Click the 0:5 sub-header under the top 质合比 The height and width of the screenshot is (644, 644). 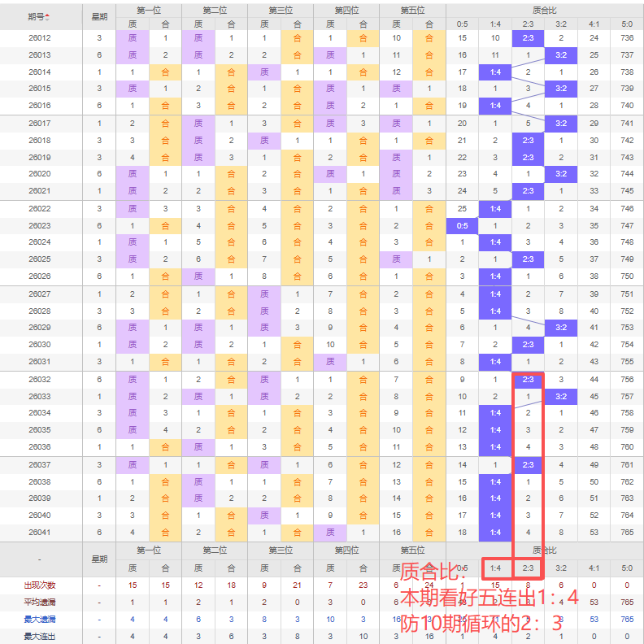(x=463, y=24)
